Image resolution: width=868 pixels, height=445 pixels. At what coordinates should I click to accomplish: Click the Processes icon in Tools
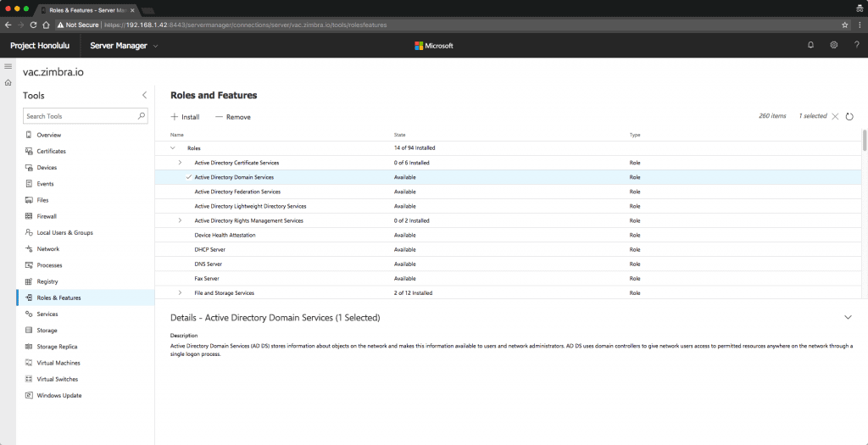[29, 265]
